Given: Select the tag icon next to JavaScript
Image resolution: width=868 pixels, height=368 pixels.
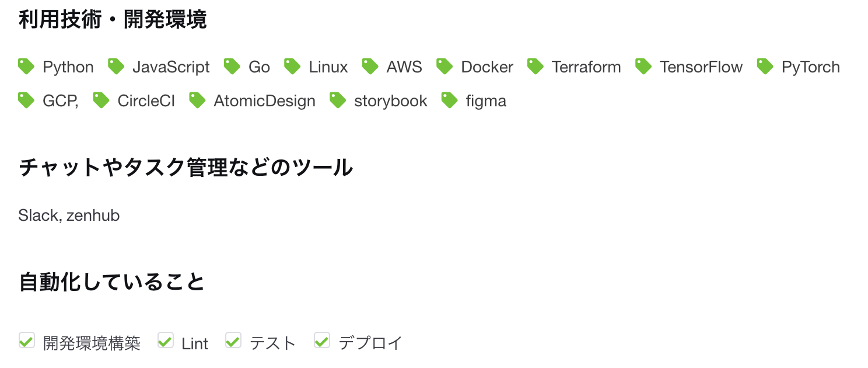Looking at the screenshot, I should click(116, 67).
